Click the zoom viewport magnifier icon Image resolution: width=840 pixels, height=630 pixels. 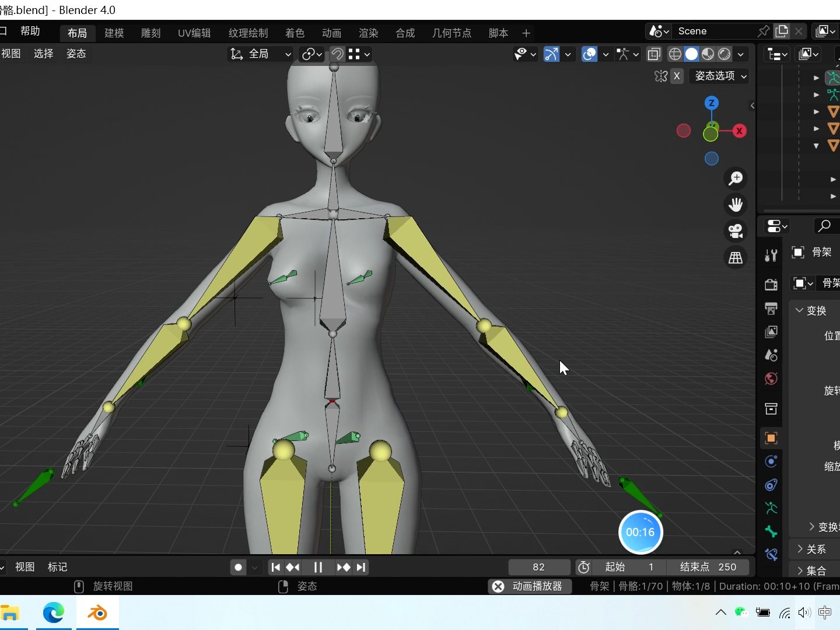pyautogui.click(x=736, y=178)
